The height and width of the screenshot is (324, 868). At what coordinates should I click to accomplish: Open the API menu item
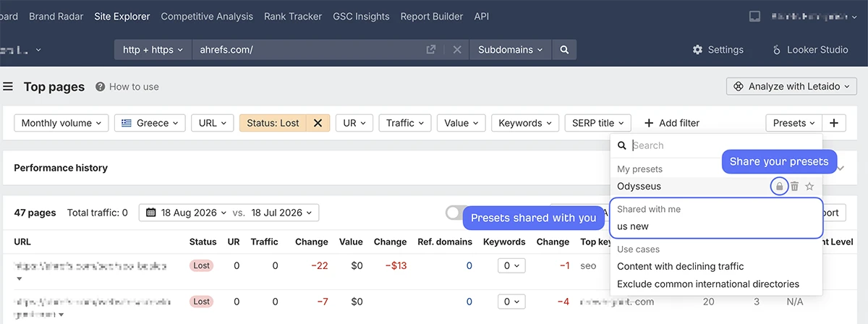coord(482,16)
